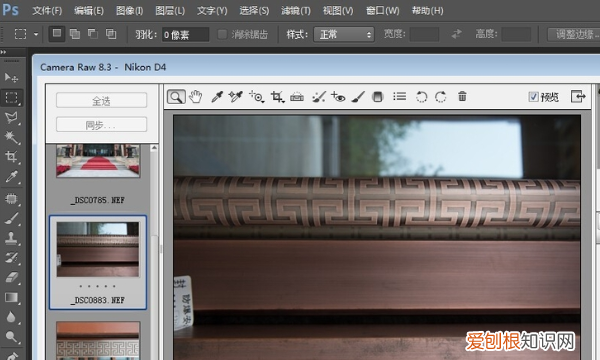Select the Blur tool
Screen dimensions: 600x360
point(11,317)
